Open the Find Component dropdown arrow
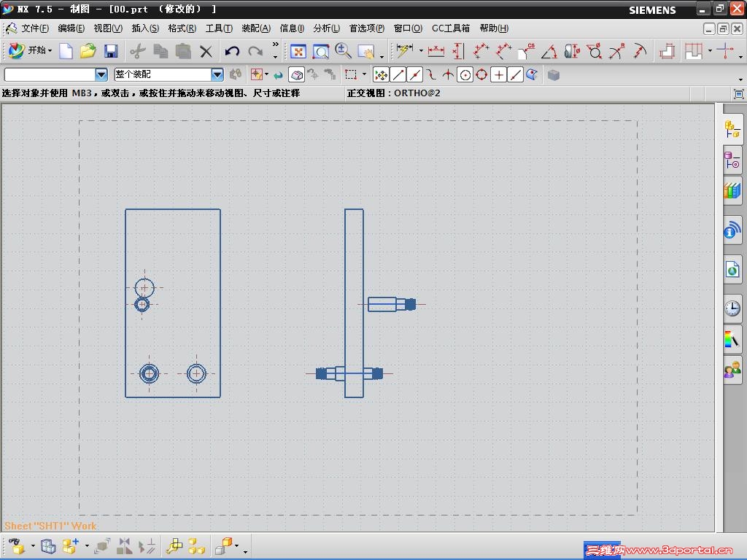Viewport: 747px width, 560px height. 32,545
